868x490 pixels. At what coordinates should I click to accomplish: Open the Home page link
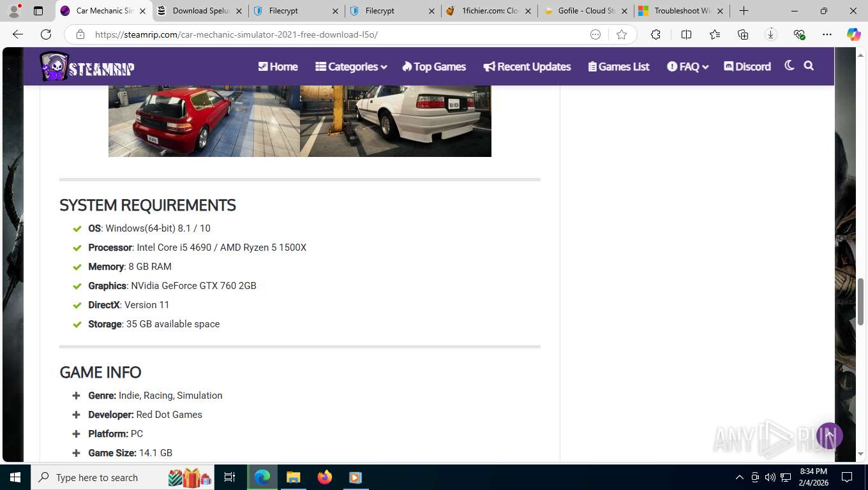278,66
